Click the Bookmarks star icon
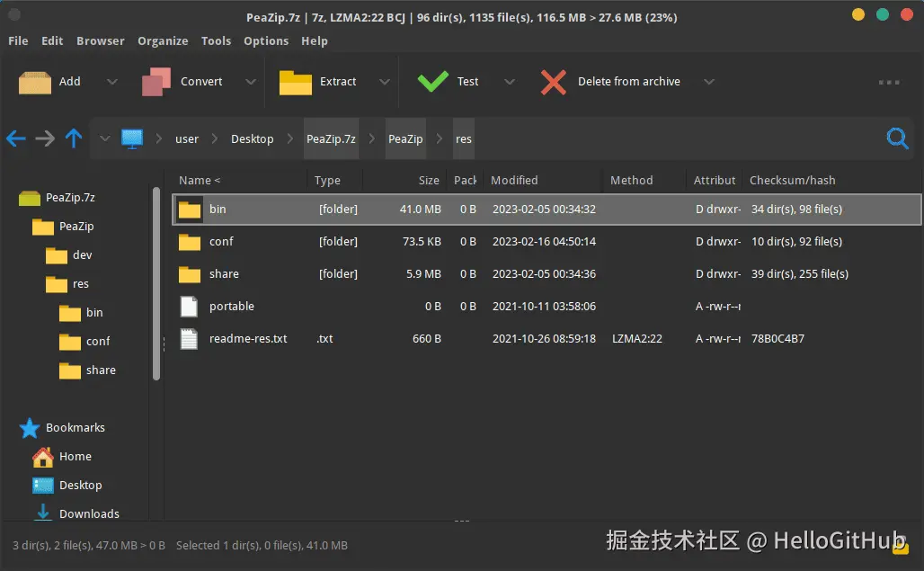Screen dimensions: 924x571 click(30, 428)
